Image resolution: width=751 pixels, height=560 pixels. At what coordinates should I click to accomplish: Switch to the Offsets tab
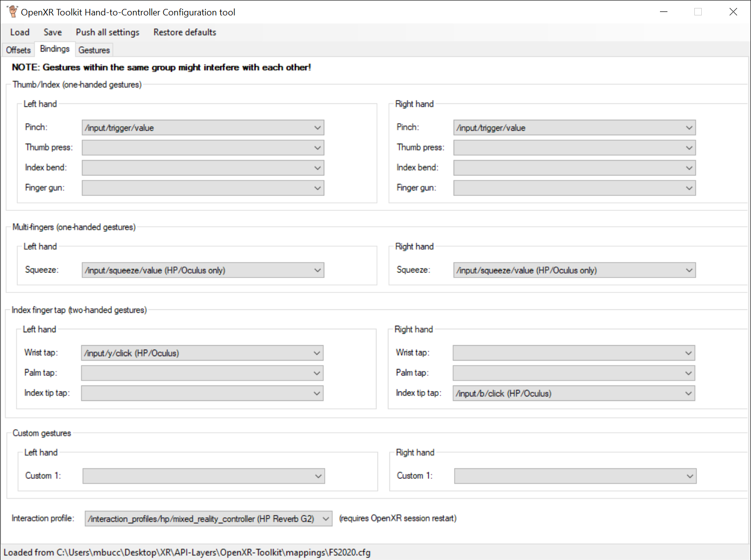(18, 50)
